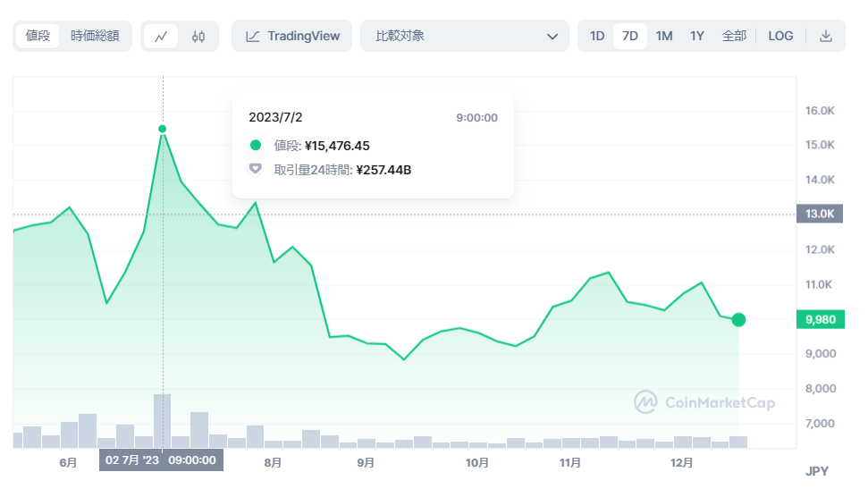The image size is (868, 489).
Task: Switch to the 時価総額 tab
Action: coord(95,36)
